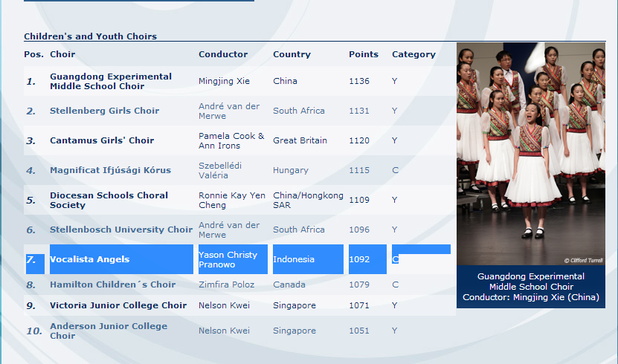This screenshot has height=364, width=618.
Task: Click the Points column header
Action: point(364,54)
